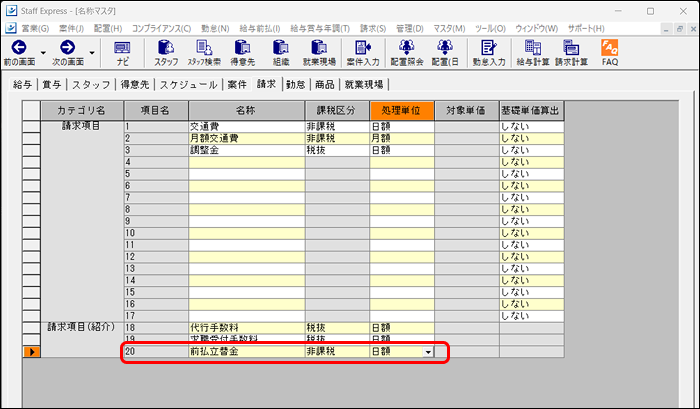Open the ナビ navigation toolbar icon

(x=122, y=47)
